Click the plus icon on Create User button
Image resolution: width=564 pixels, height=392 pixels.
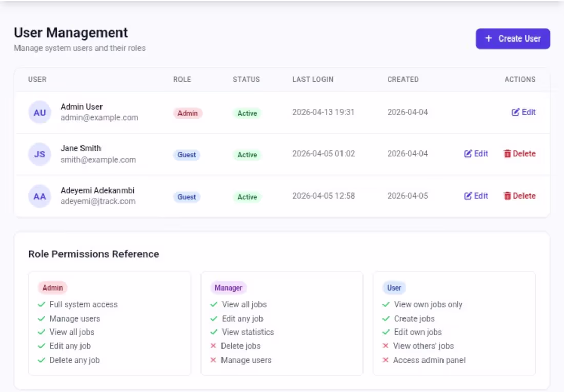point(488,38)
